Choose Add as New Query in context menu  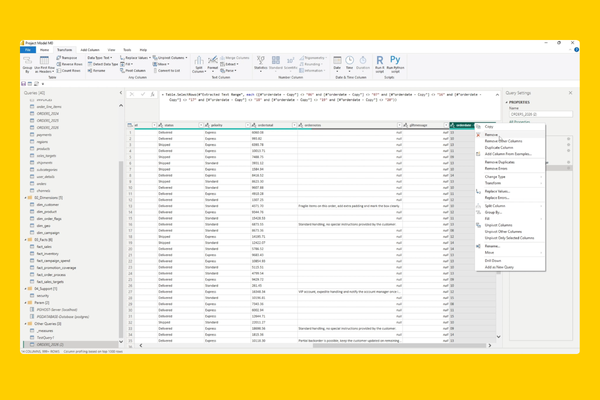pyautogui.click(x=510, y=267)
